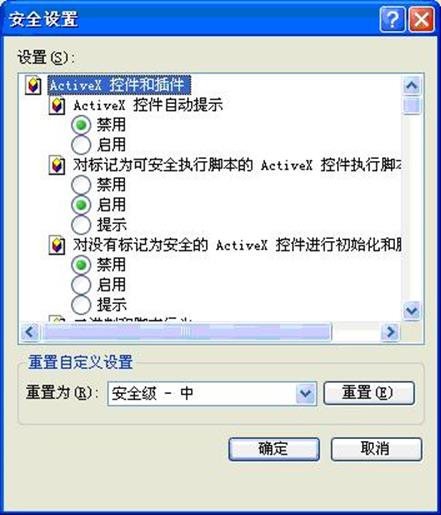
Task: Select 启用 for ActiveX 控件自动提示
Action: (x=81, y=145)
